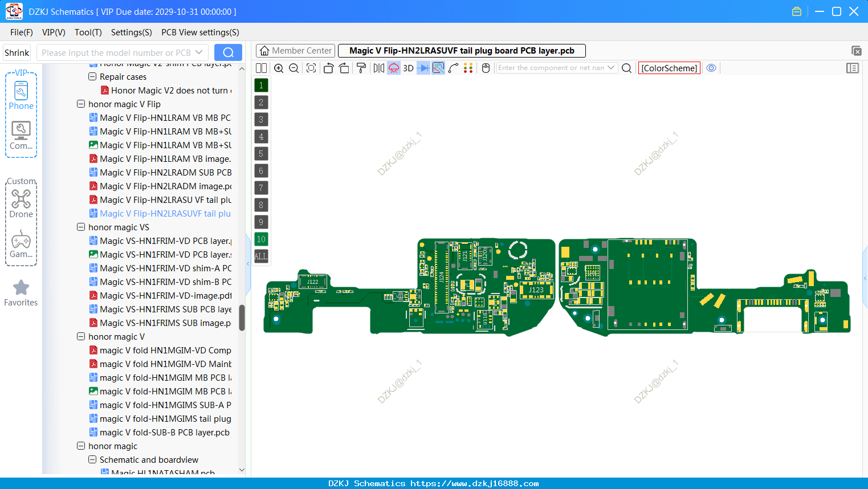Collapse Schematic and boardview folder
This screenshot has width=868, height=489.
click(92, 459)
